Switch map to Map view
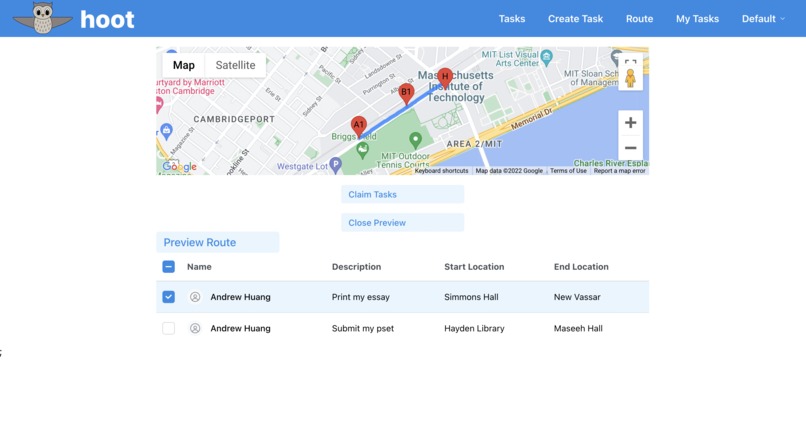This screenshot has height=442, width=806. coord(184,65)
